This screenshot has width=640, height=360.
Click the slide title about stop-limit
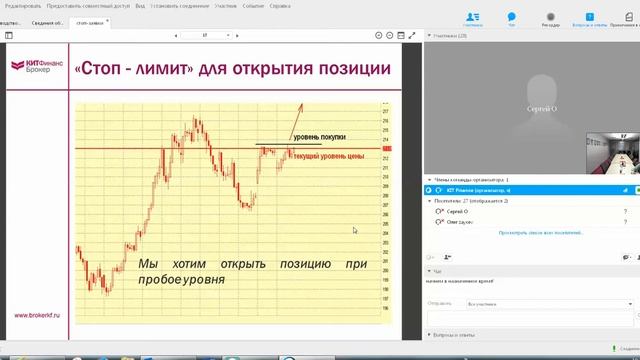click(233, 68)
